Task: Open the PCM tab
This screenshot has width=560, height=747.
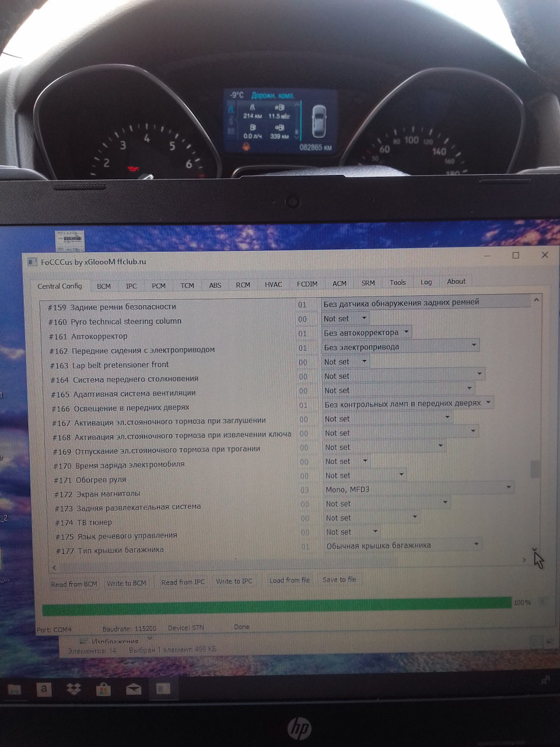Action: pos(159,286)
